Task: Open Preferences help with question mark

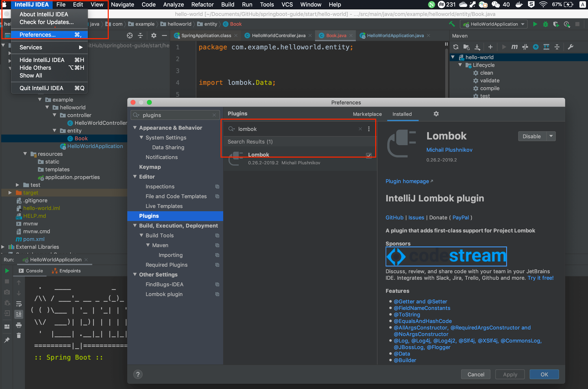Action: (x=138, y=374)
